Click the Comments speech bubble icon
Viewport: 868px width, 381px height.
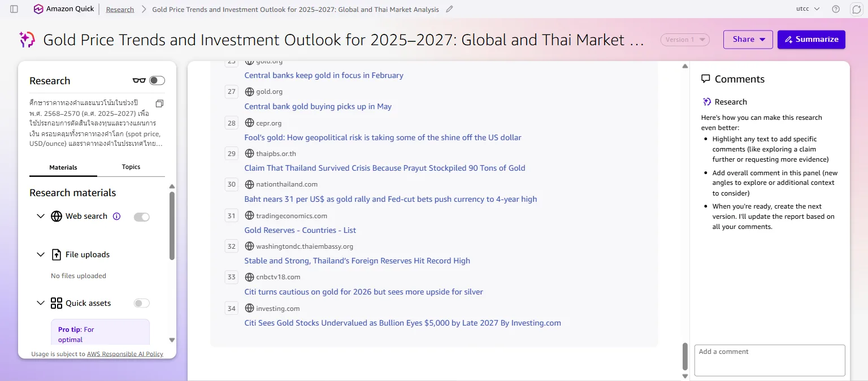pos(705,79)
